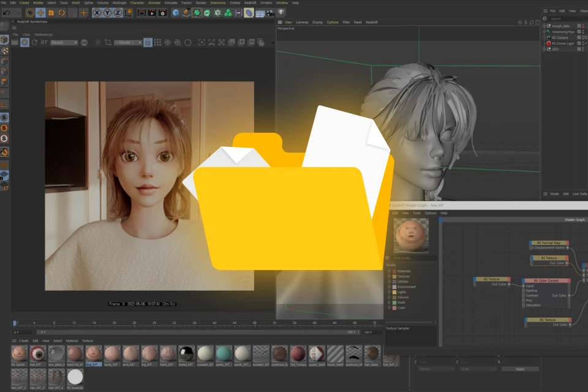Toggle the lock icon in RenderView
588x392 pixels.
pos(148,42)
